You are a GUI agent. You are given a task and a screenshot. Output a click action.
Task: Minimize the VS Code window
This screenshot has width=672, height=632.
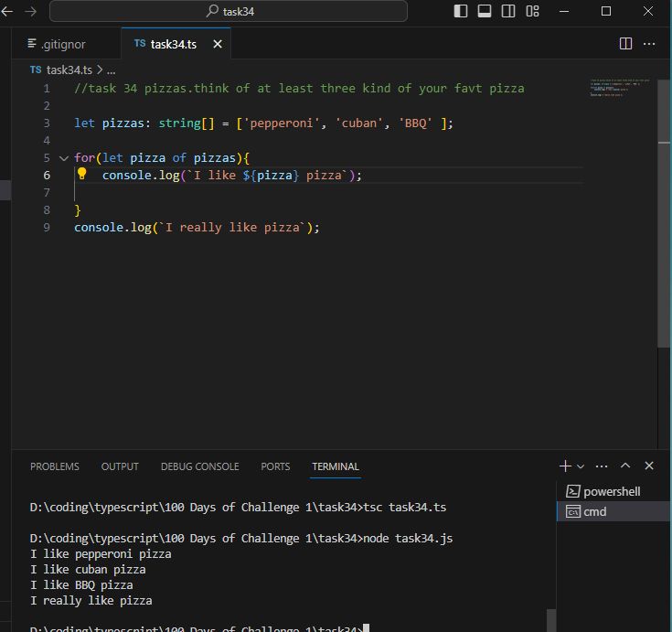pos(564,11)
